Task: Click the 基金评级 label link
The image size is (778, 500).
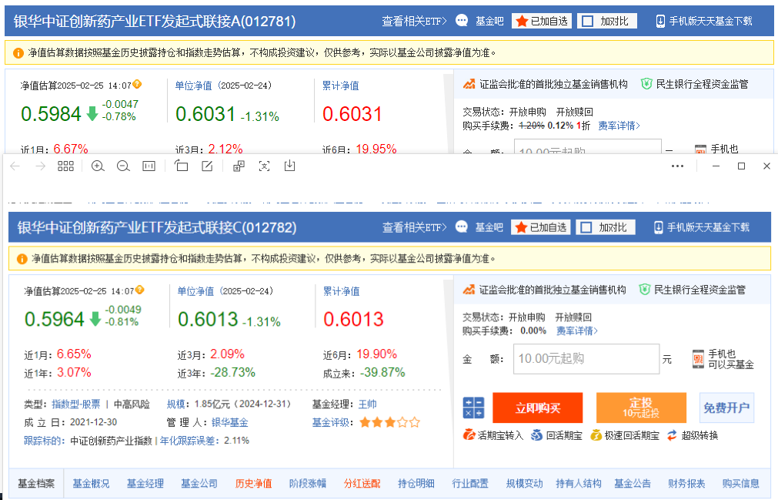Action: tap(332, 423)
